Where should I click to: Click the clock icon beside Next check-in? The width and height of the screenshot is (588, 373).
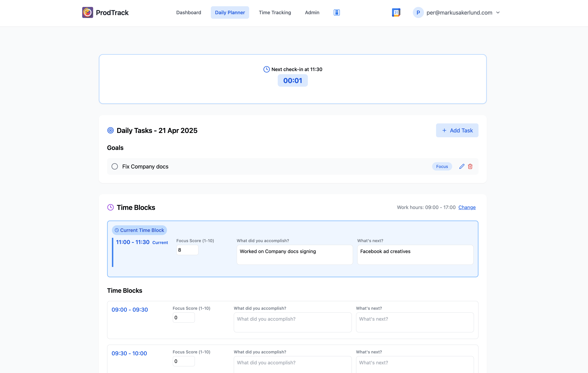click(266, 69)
